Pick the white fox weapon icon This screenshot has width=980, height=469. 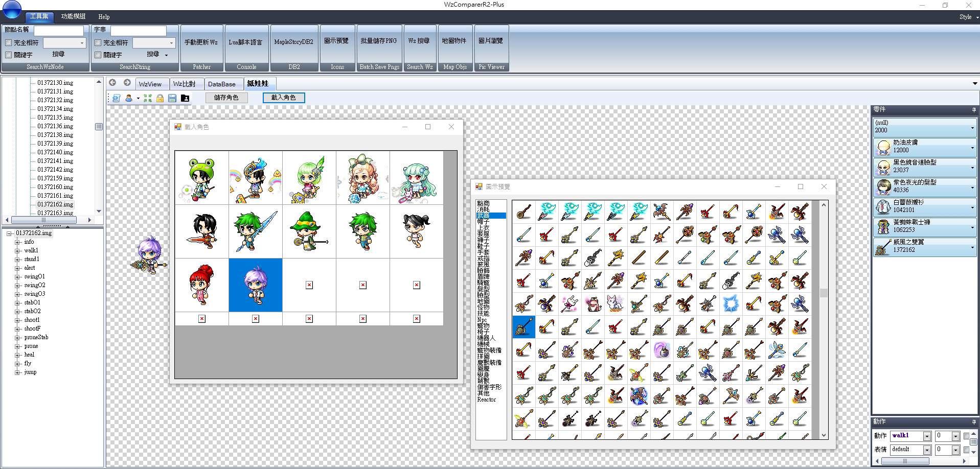pos(616,303)
